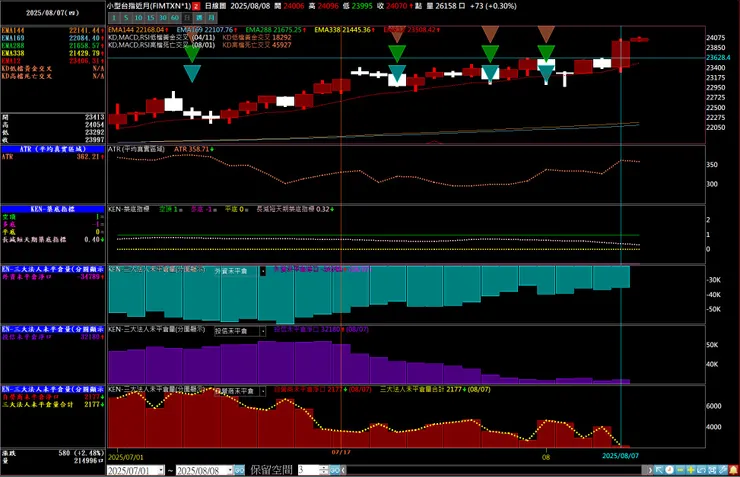
Task: Click the start date field 2025/07/01
Action: pyautogui.click(x=132, y=470)
